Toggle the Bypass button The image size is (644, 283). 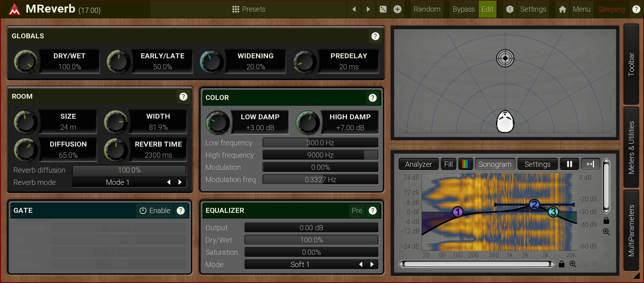click(x=463, y=9)
